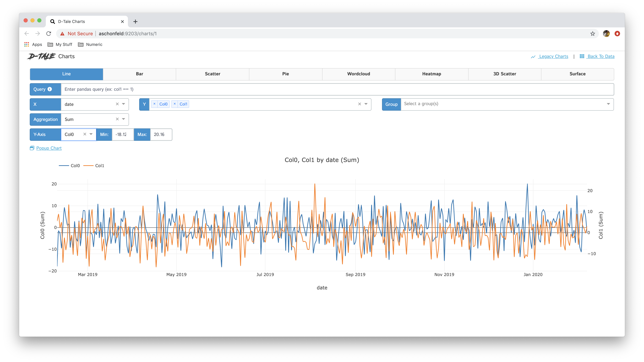Expand the X column dropdown
Viewport: 644px width, 362px height.
click(x=123, y=104)
